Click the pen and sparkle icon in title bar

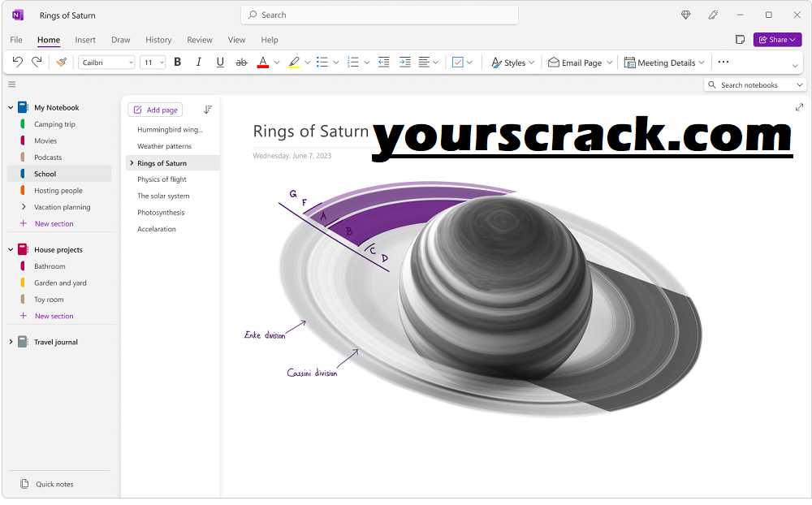(714, 15)
